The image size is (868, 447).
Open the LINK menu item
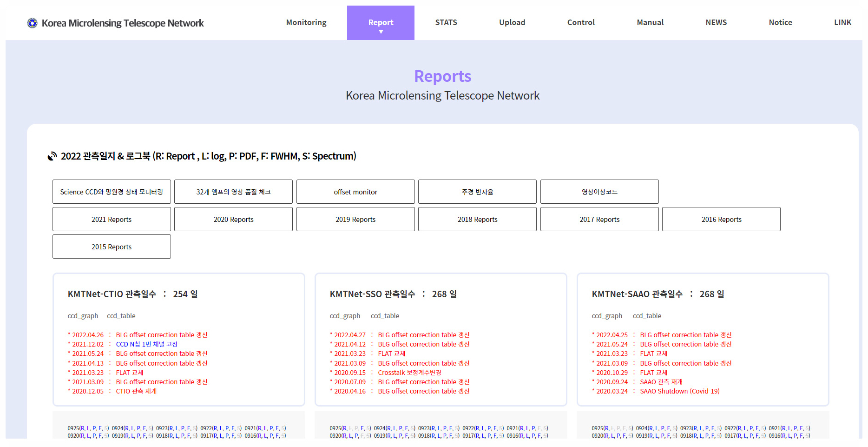pyautogui.click(x=842, y=22)
